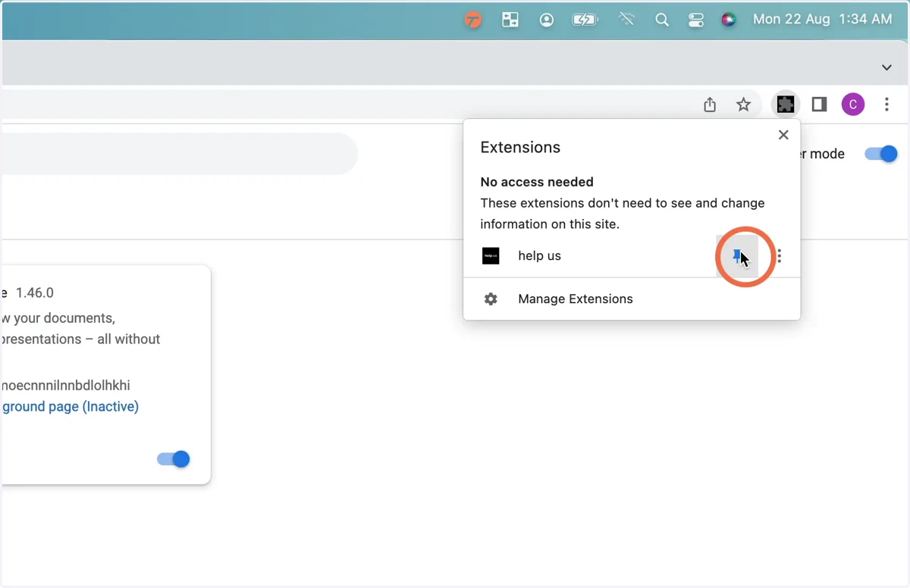Screen dimensions: 910x588
Task: Share this page via share icon
Action: point(710,105)
